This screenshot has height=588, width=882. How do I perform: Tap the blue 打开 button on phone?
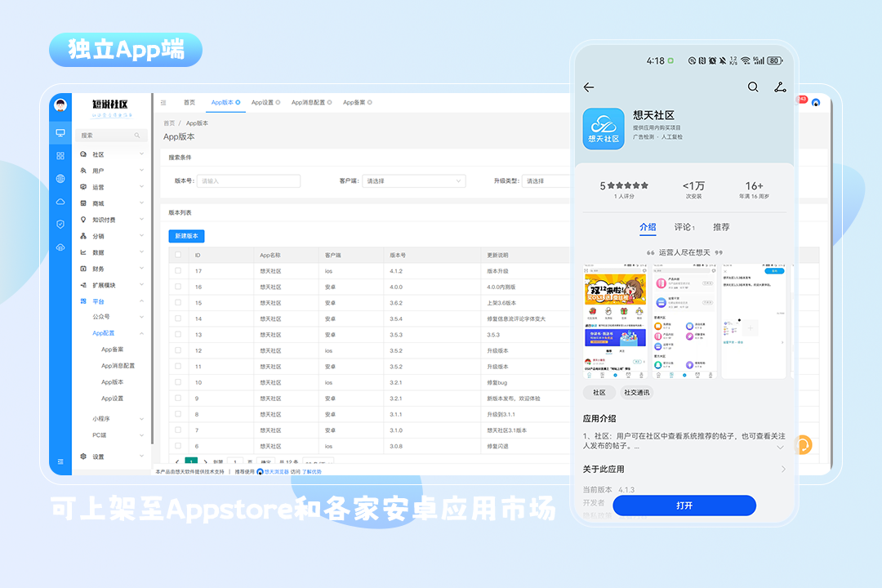coord(684,506)
